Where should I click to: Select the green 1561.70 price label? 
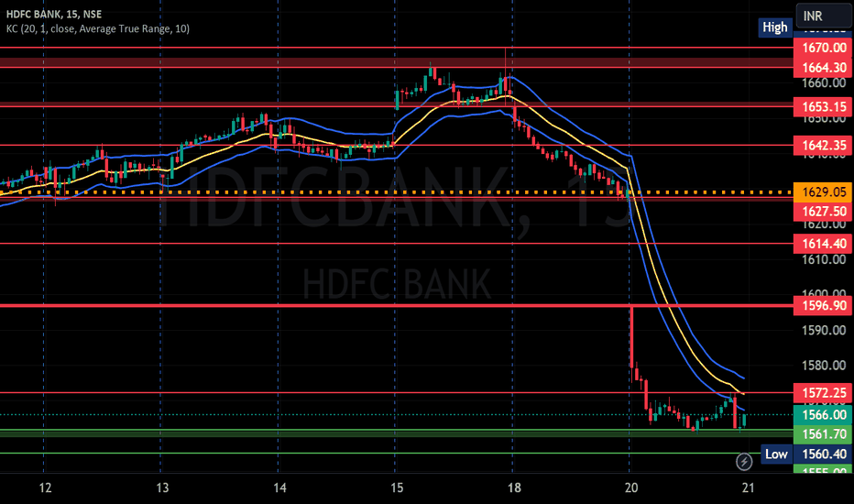(x=824, y=434)
